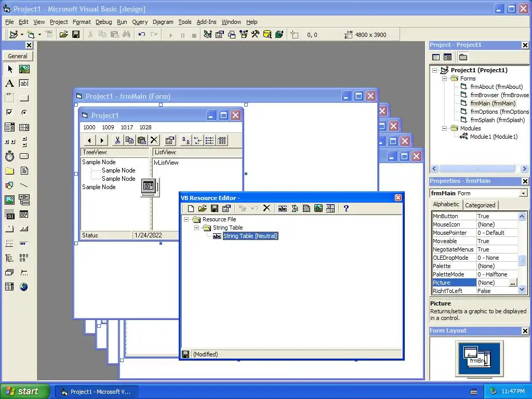532x399 pixels.
Task: Click the system tray clock
Action: pyautogui.click(x=513, y=392)
